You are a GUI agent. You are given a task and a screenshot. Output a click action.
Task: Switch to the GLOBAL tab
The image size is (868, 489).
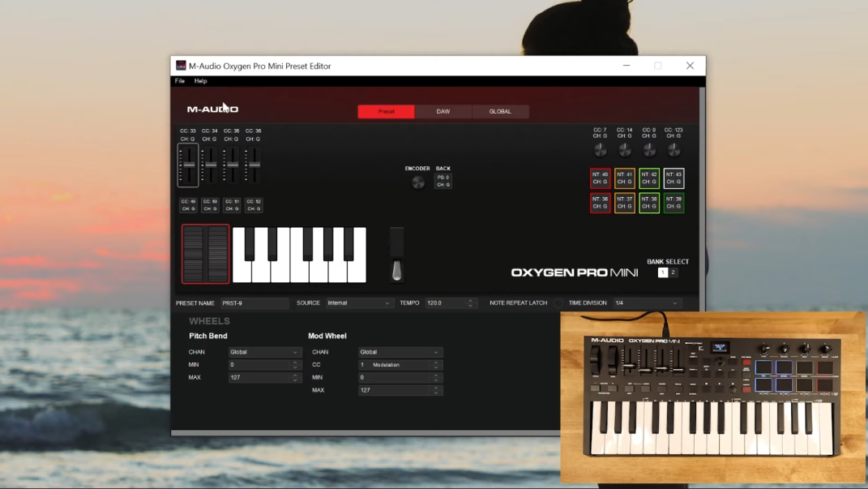coord(500,111)
